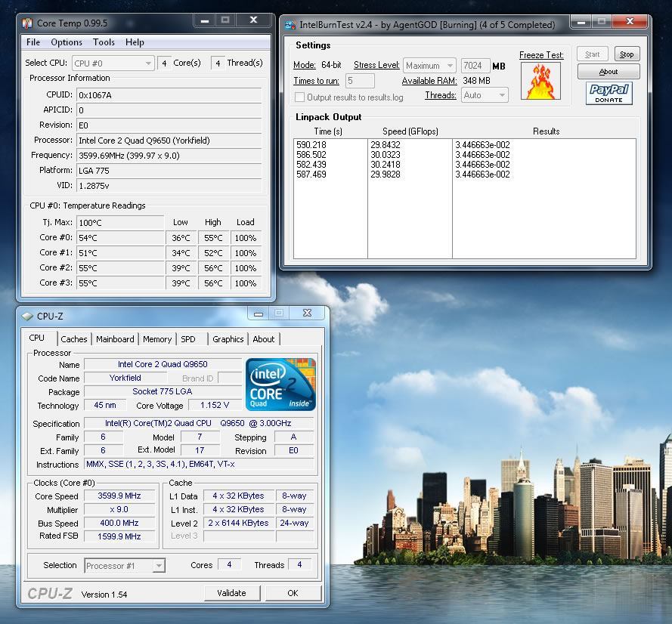Click the Platform value LGA 775
This screenshot has width=672, height=624.
[x=169, y=171]
